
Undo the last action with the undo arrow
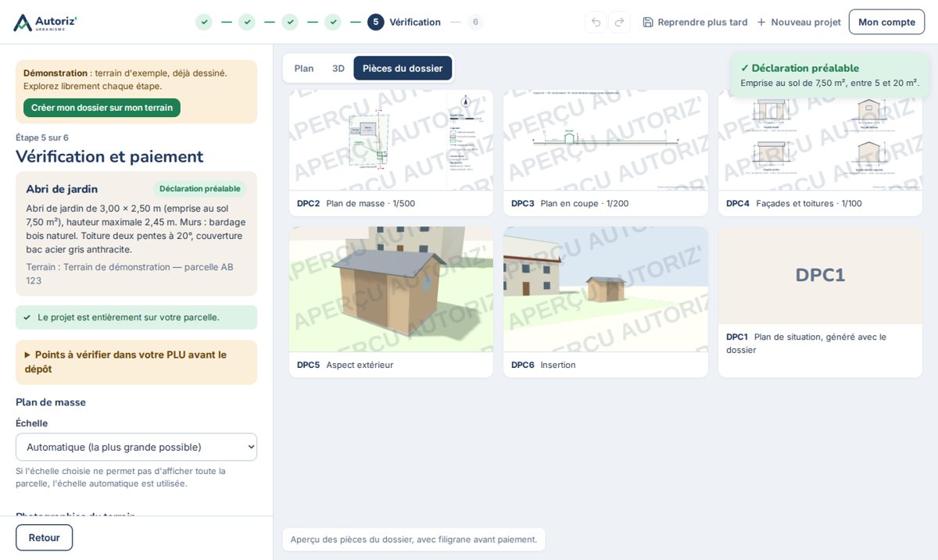(x=596, y=22)
